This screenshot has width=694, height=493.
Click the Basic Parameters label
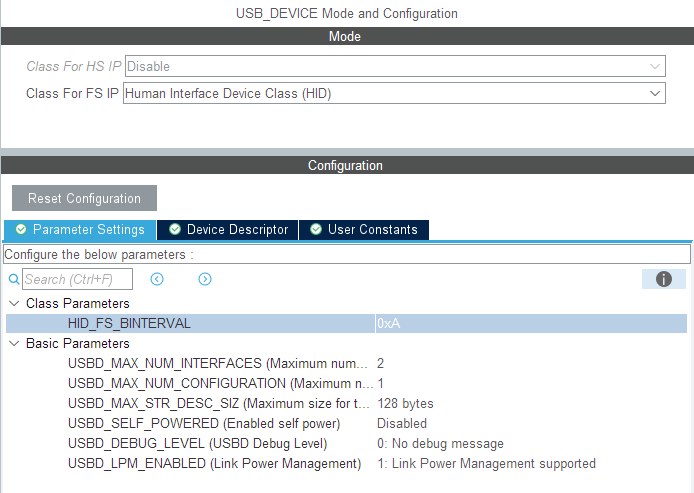(x=77, y=343)
